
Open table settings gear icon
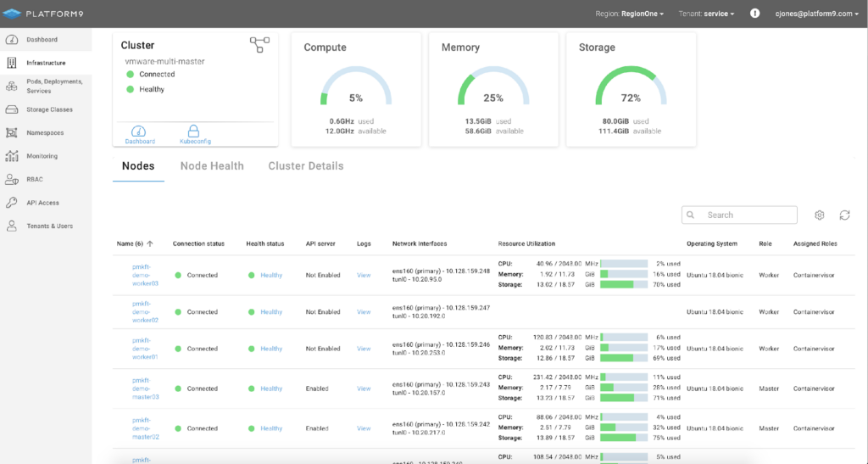click(x=820, y=215)
